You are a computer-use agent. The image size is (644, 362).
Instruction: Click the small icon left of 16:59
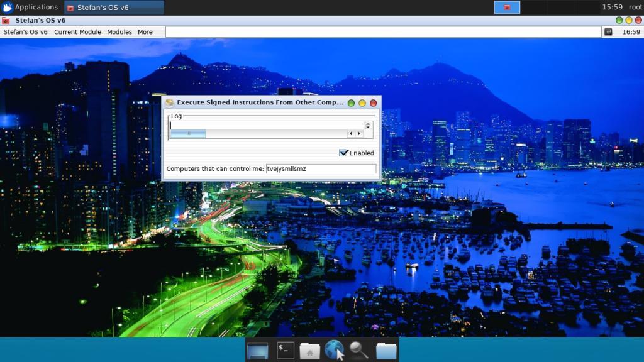(608, 31)
